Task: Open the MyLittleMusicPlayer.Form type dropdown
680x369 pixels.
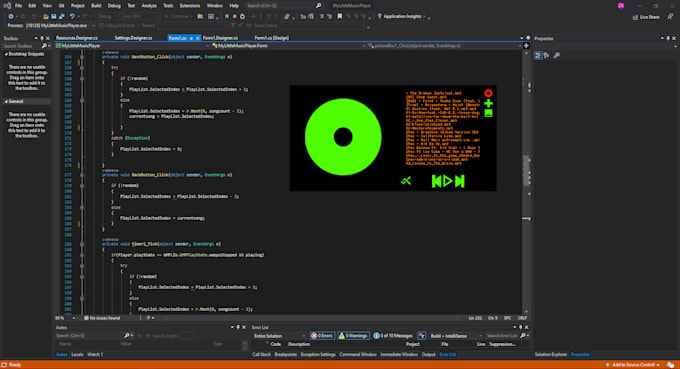Action: pyautogui.click(x=288, y=46)
